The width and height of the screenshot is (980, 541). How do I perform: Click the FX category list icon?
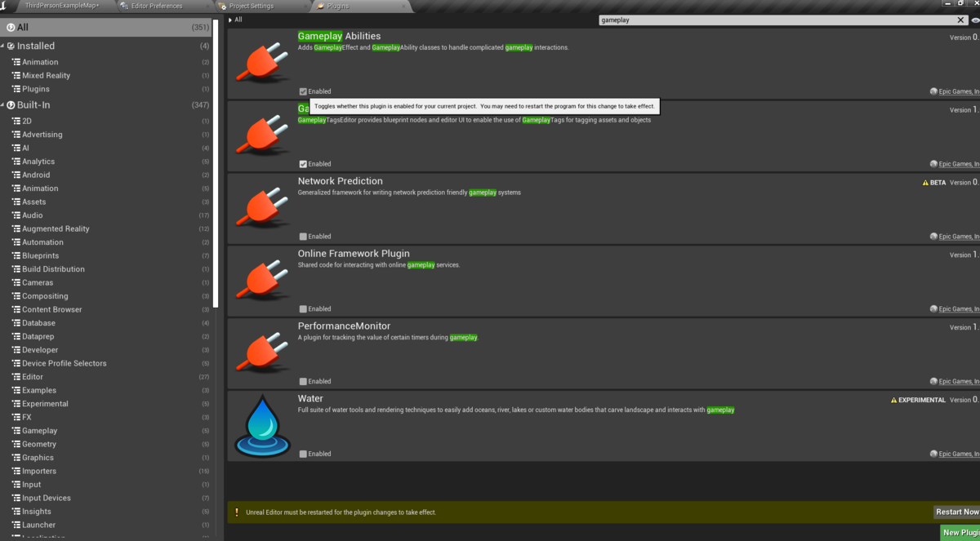tap(16, 417)
